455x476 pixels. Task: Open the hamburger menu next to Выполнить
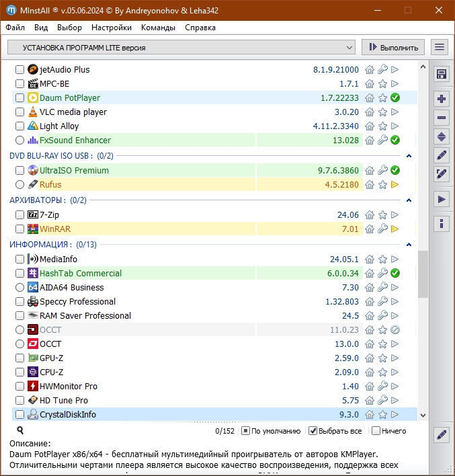click(440, 47)
